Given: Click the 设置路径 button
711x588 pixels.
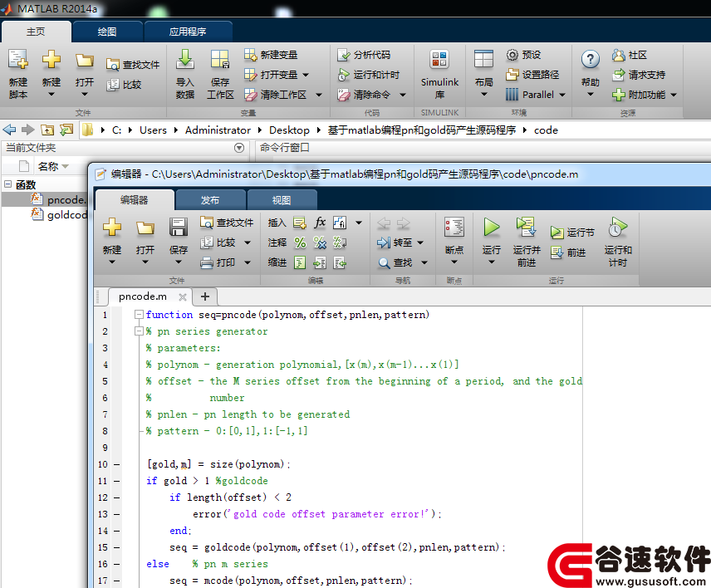Looking at the screenshot, I should tap(532, 75).
